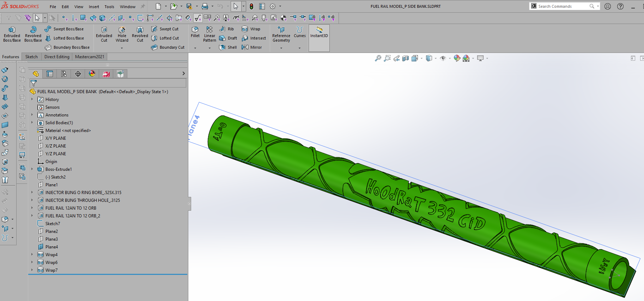This screenshot has height=301, width=644.
Task: Expand the Boss-Extrude1 feature
Action: coord(32,169)
